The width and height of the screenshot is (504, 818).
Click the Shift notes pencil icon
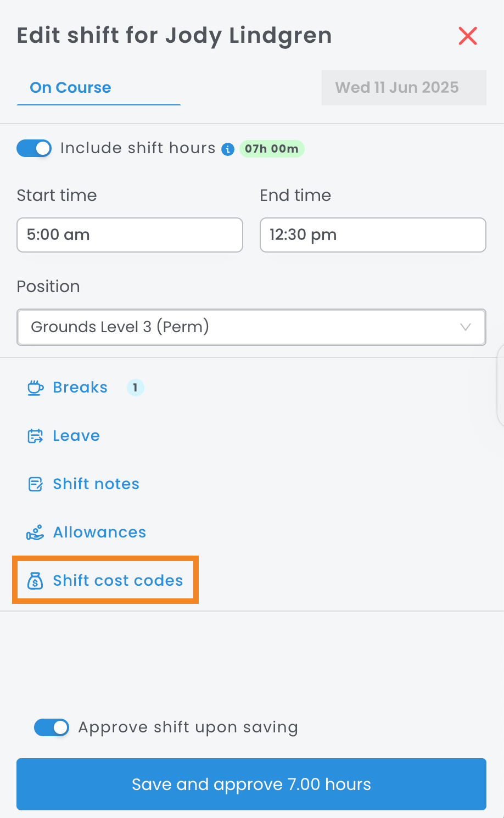pos(35,484)
